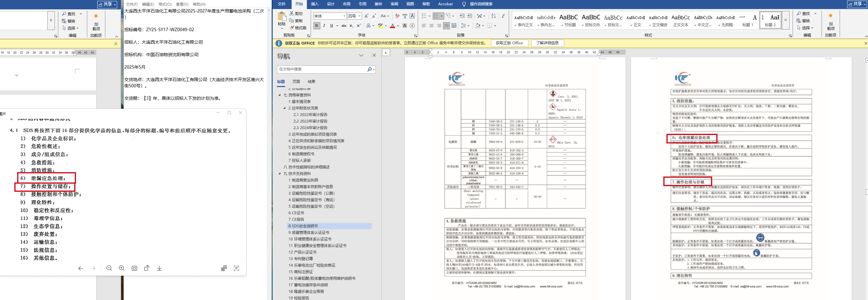Toggle italic formatting

pos(324,26)
